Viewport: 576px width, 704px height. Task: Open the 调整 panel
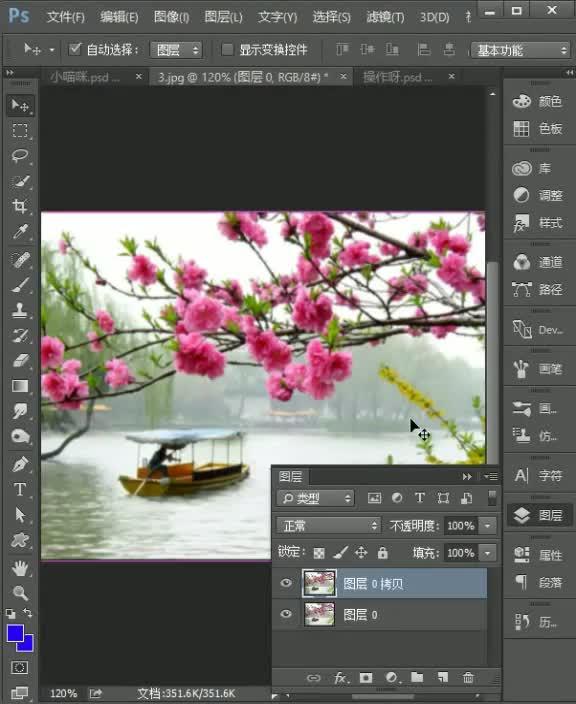click(538, 195)
